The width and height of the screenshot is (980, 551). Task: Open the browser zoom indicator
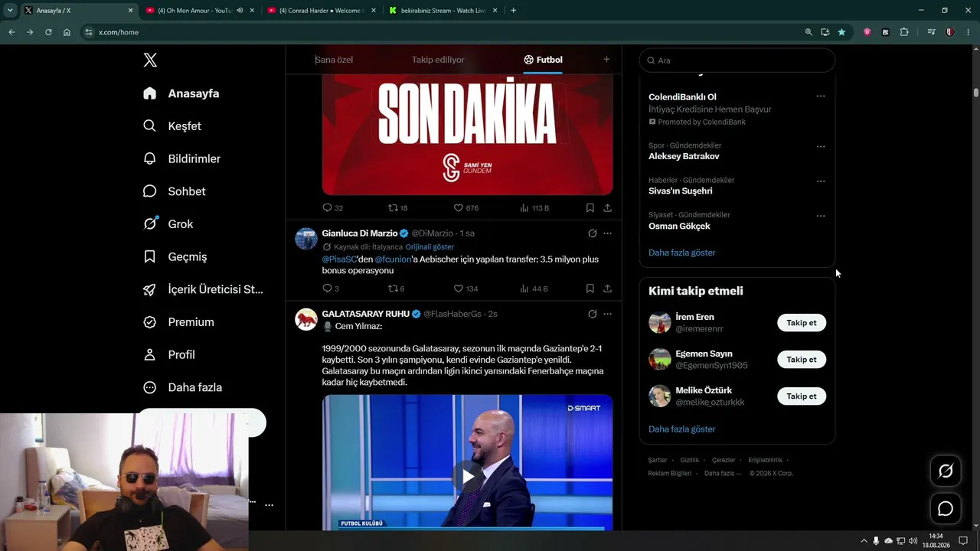808,32
